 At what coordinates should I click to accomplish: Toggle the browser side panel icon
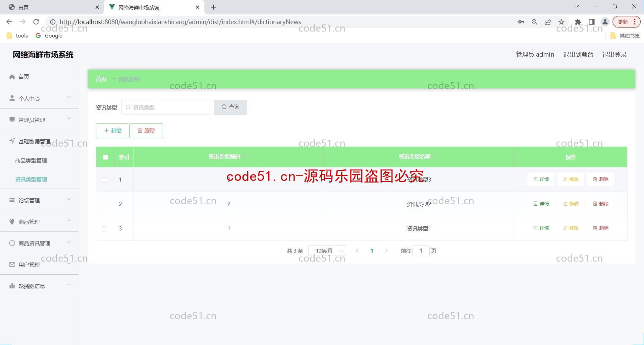click(591, 22)
